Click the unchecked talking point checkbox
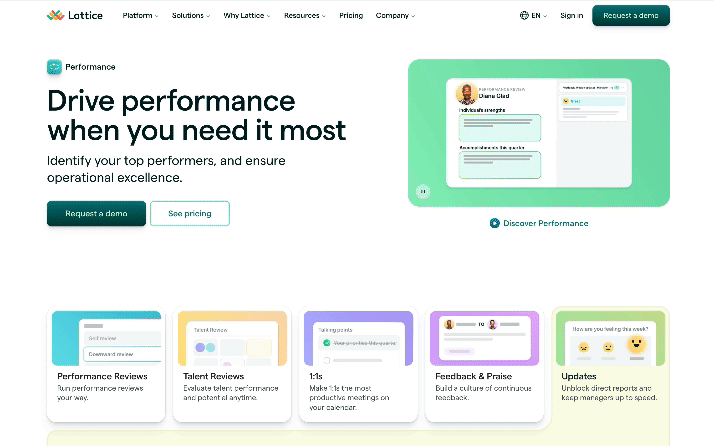The width and height of the screenshot is (714, 446). (x=326, y=360)
